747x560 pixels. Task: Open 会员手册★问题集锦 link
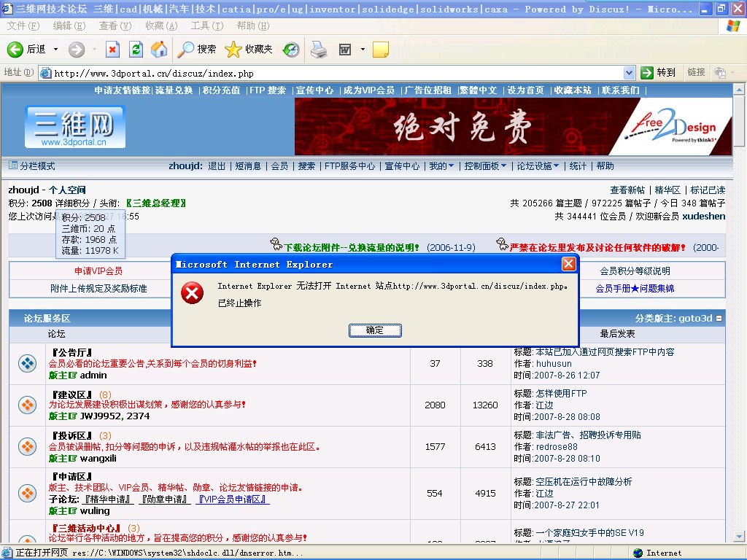(635, 289)
